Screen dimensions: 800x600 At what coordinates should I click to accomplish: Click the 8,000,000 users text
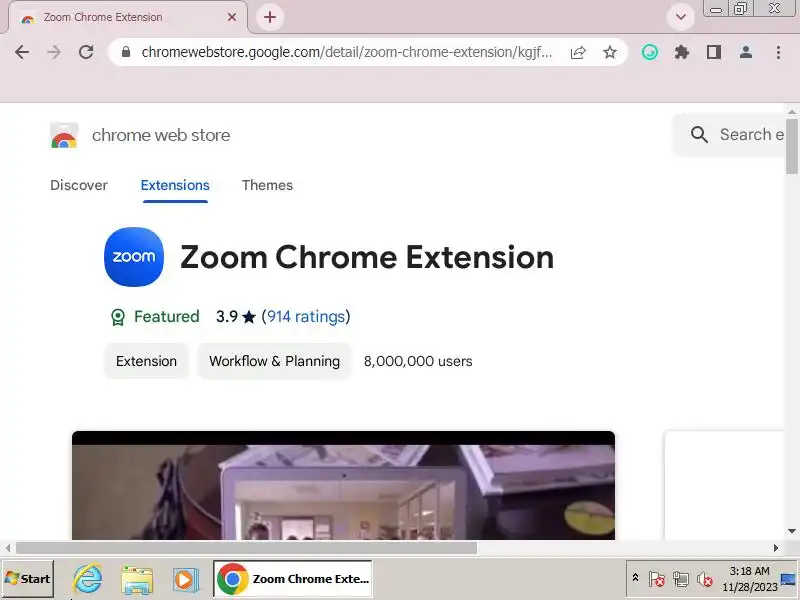[418, 361]
